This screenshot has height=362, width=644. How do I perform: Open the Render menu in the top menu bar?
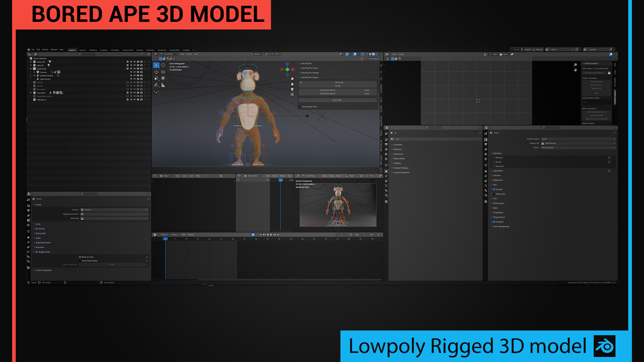click(45, 50)
